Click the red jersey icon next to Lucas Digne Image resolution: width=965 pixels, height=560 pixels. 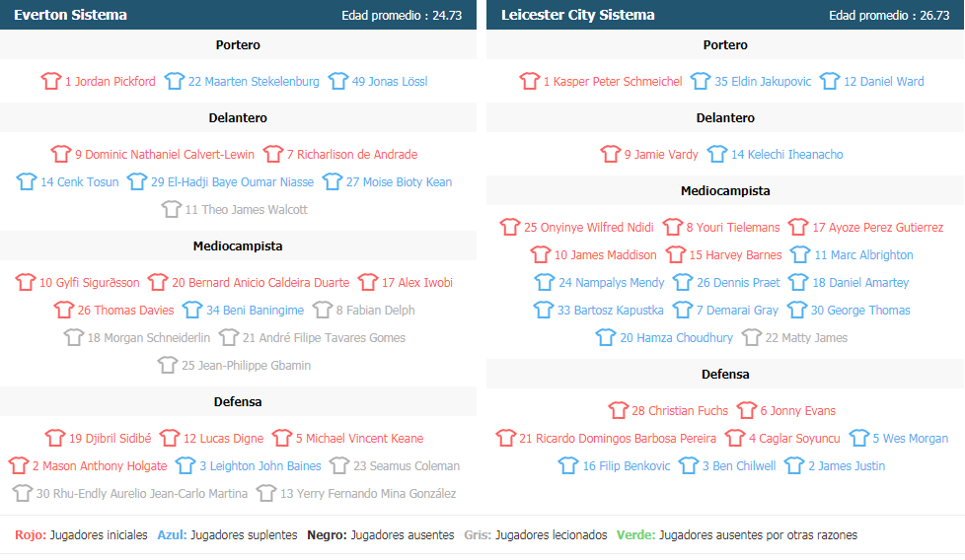click(170, 439)
